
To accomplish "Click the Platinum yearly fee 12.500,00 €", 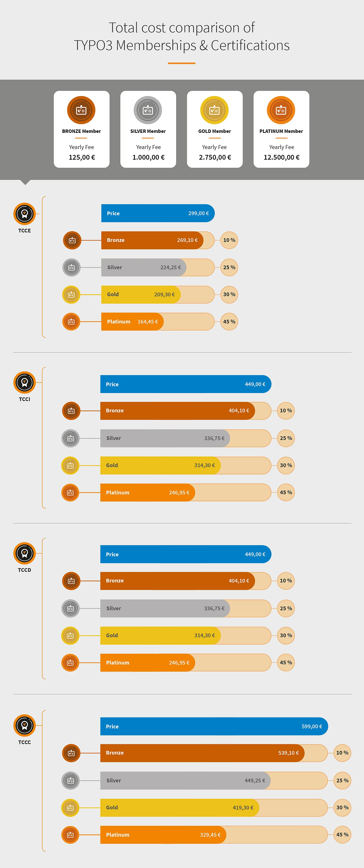I will (x=281, y=157).
